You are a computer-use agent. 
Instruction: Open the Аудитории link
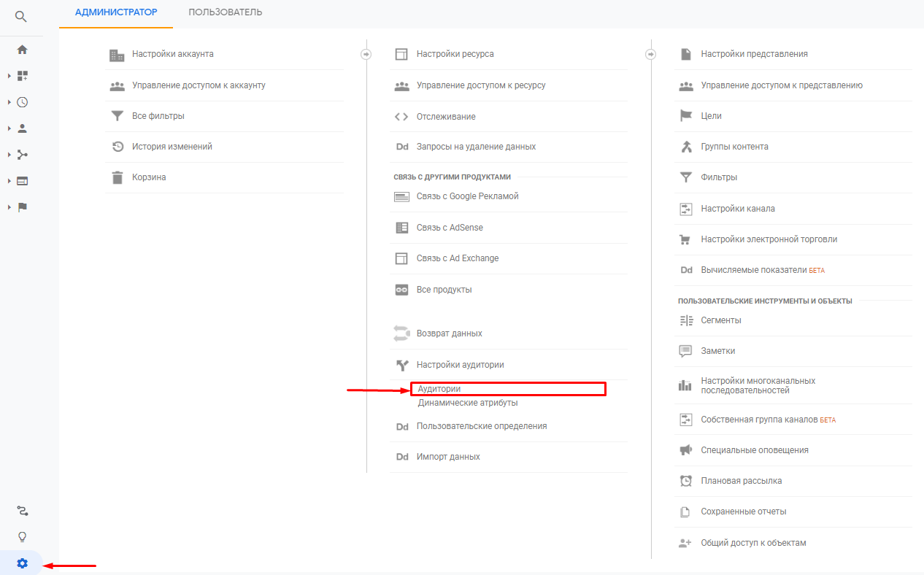439,389
